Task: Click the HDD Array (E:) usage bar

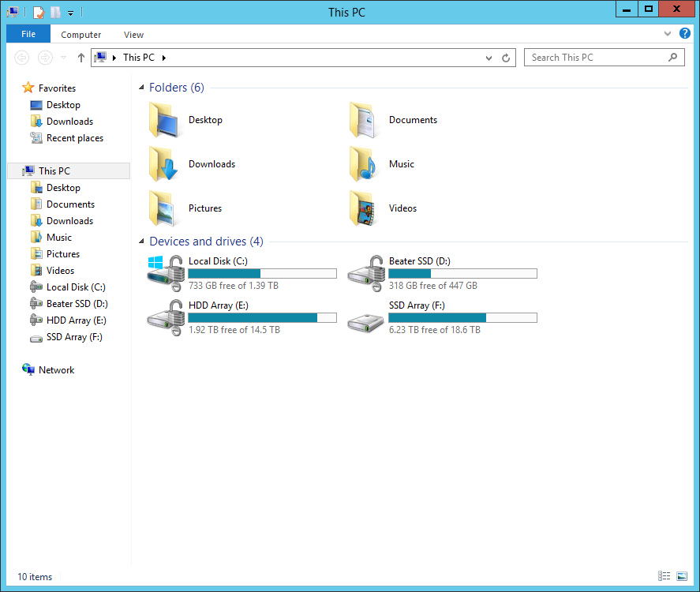Action: point(263,317)
